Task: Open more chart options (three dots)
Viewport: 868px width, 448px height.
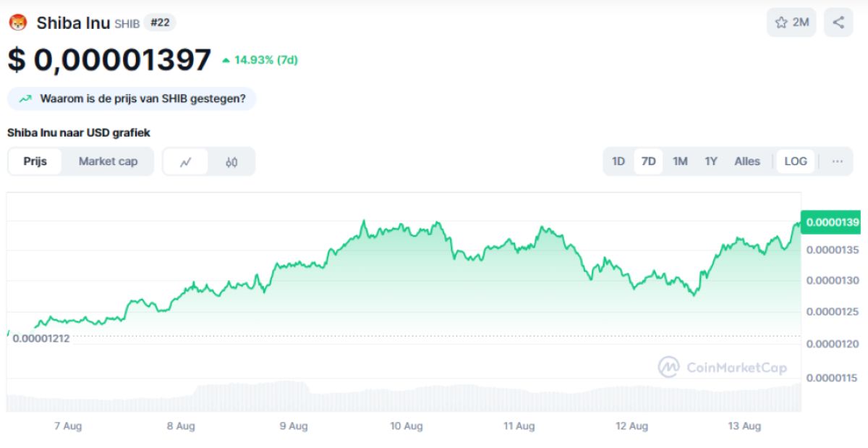Action: [x=838, y=161]
